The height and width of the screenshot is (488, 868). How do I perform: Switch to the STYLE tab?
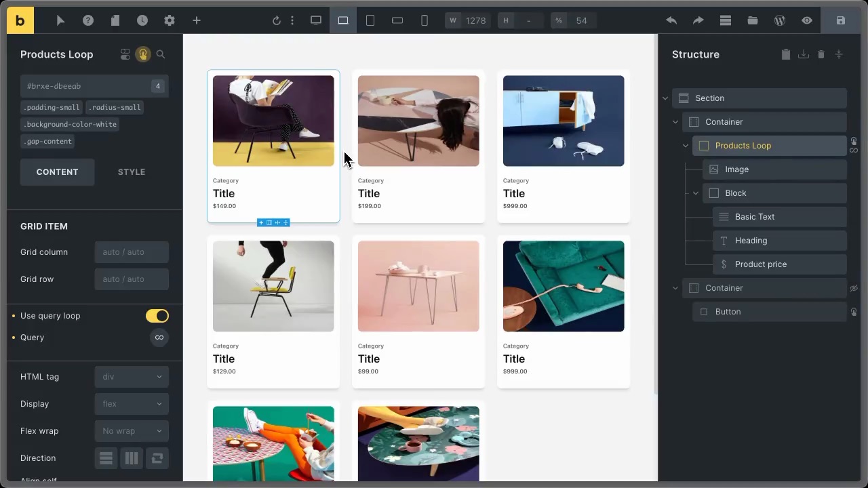click(x=132, y=172)
